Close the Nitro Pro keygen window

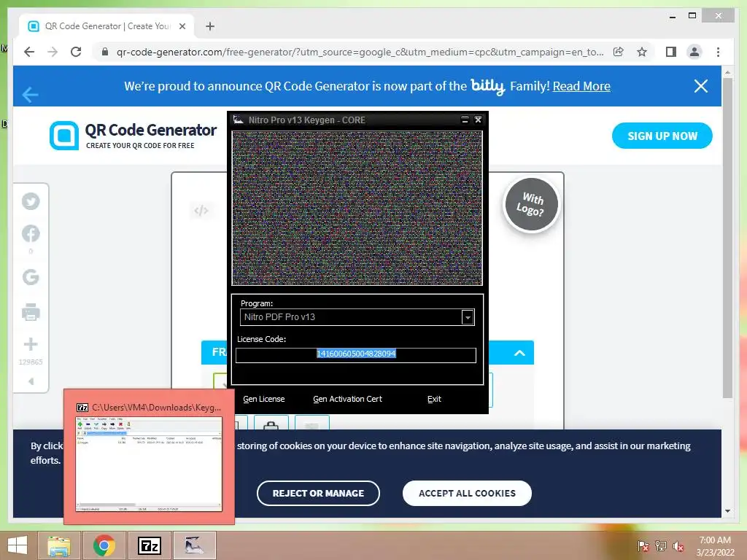tap(478, 120)
